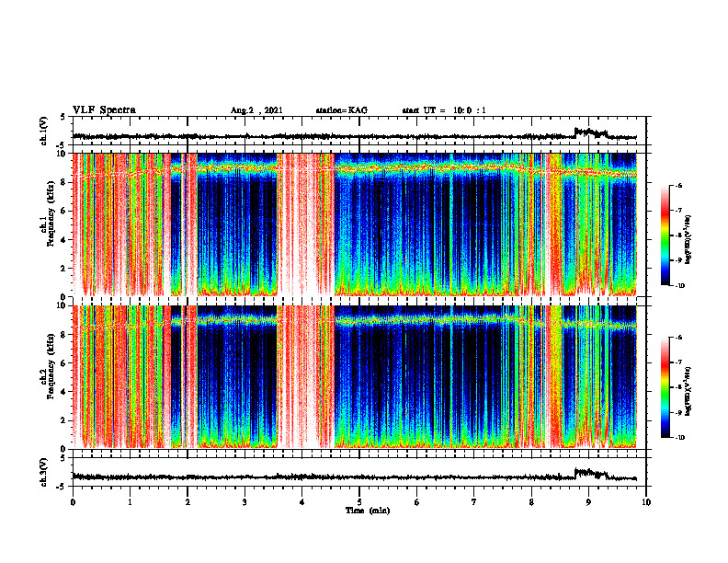Click the '-9' tick on ch.1 colorbar
The height and width of the screenshot is (563, 728).
678,260
